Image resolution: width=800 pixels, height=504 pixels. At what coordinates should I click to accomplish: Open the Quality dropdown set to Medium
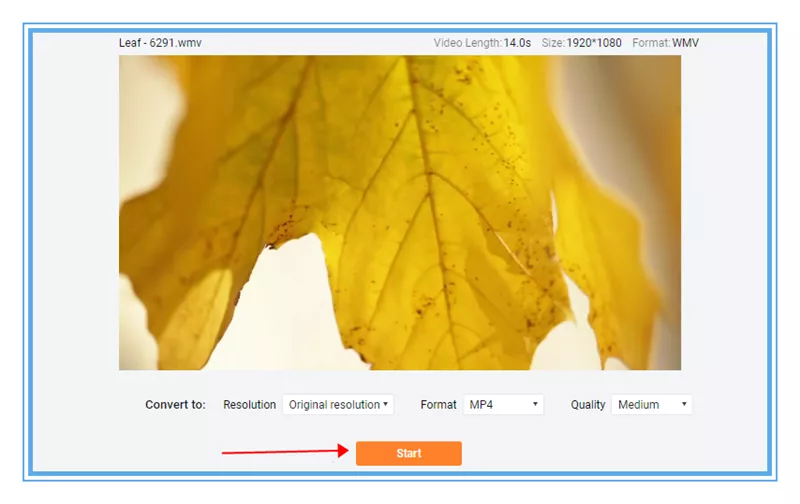[652, 405]
